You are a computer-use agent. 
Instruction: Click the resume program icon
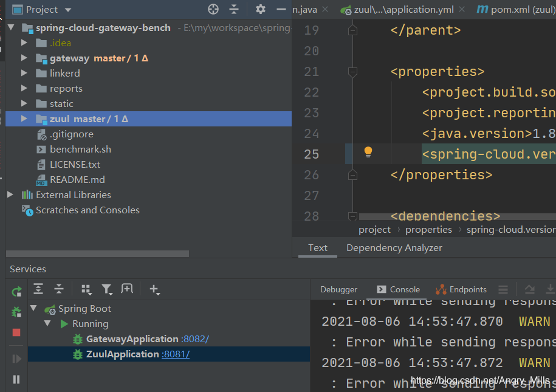click(16, 359)
